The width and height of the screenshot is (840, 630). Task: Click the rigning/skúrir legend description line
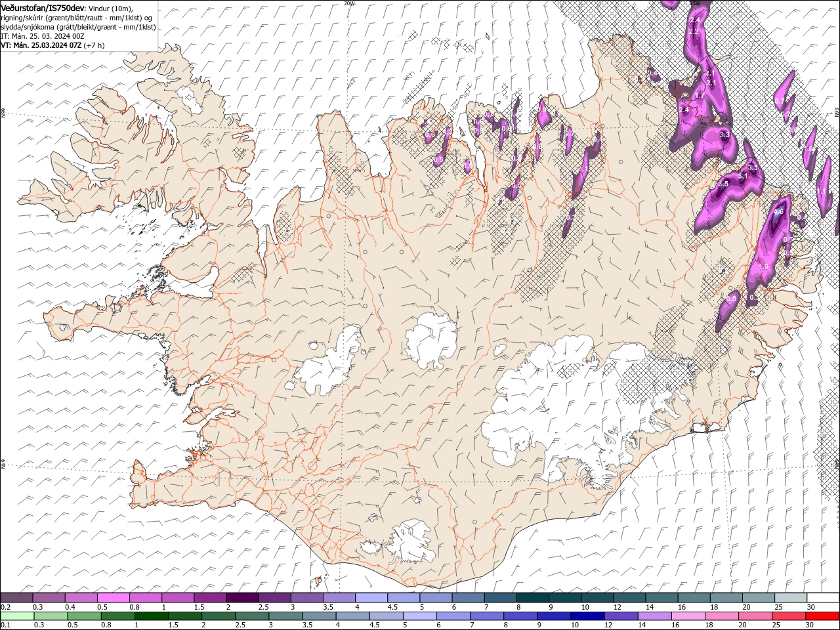tap(77, 17)
